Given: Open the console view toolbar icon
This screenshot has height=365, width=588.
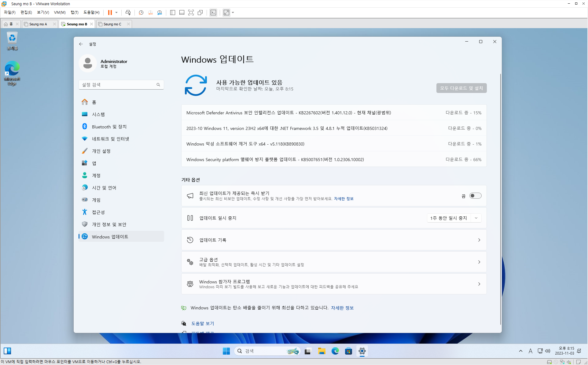Looking at the screenshot, I should click(213, 13).
